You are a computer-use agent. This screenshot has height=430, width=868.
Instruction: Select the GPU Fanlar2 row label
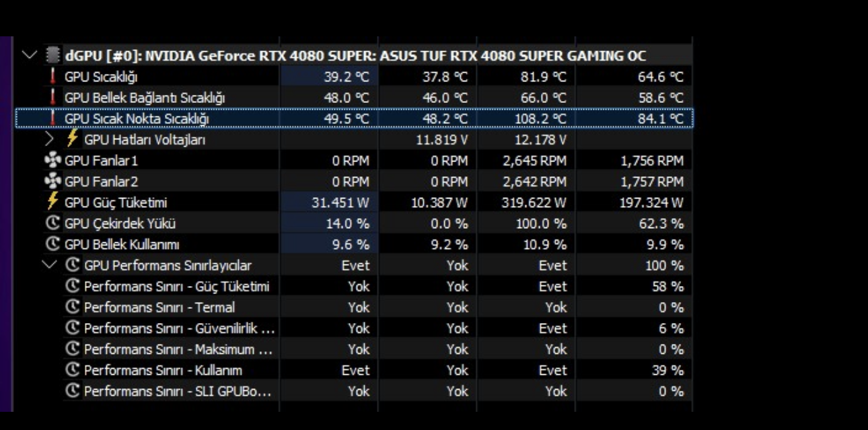[x=101, y=182]
